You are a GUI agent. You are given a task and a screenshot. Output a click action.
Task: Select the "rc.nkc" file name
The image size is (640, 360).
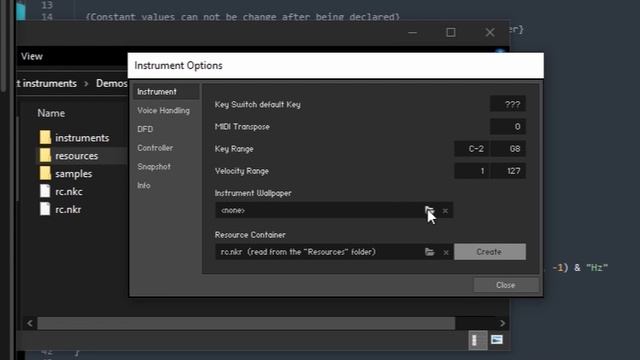point(69,192)
